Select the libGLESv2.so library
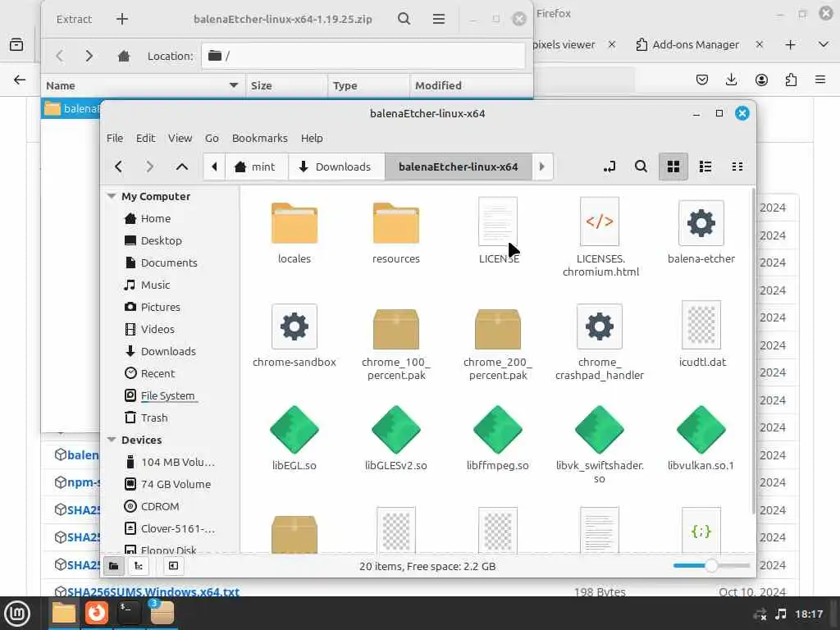Image resolution: width=840 pixels, height=630 pixels. click(x=396, y=438)
